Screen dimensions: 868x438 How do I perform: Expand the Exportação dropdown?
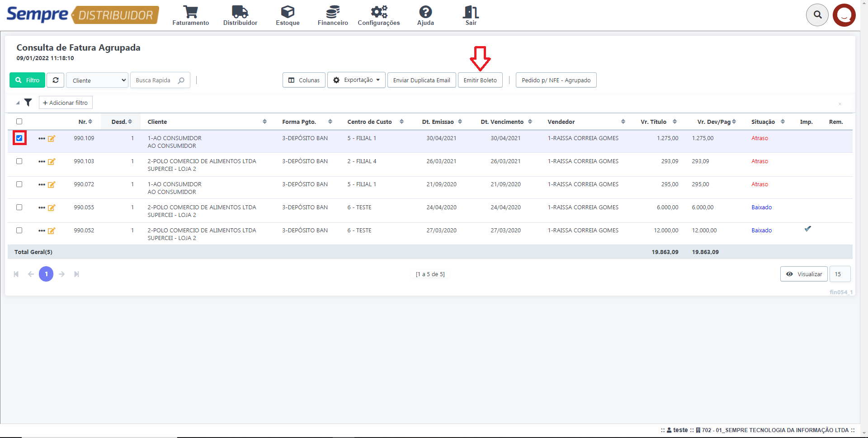(356, 80)
